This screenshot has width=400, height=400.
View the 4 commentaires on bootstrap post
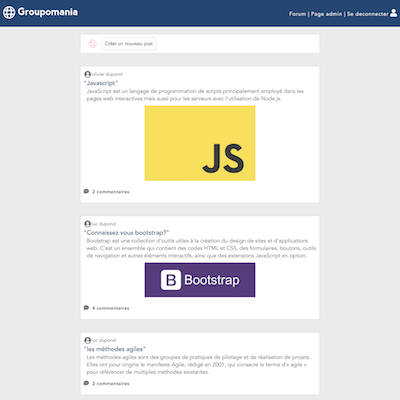coord(111,308)
